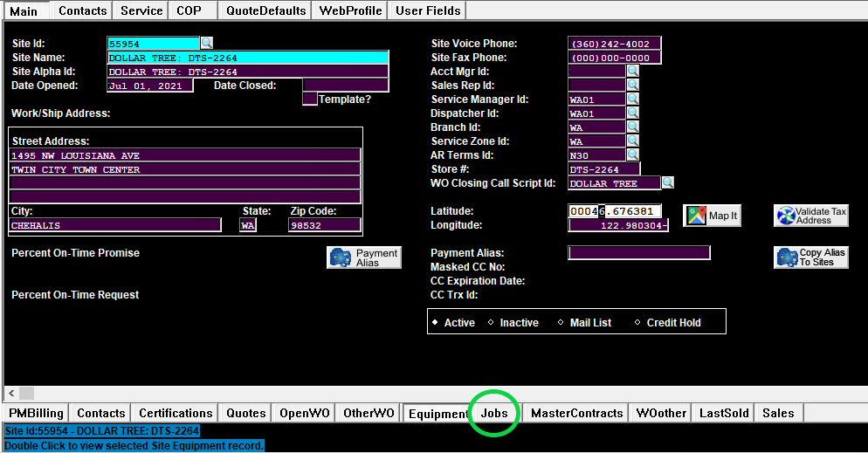This screenshot has width=868, height=453.
Task: Open the OpenWO tab
Action: pos(305,413)
